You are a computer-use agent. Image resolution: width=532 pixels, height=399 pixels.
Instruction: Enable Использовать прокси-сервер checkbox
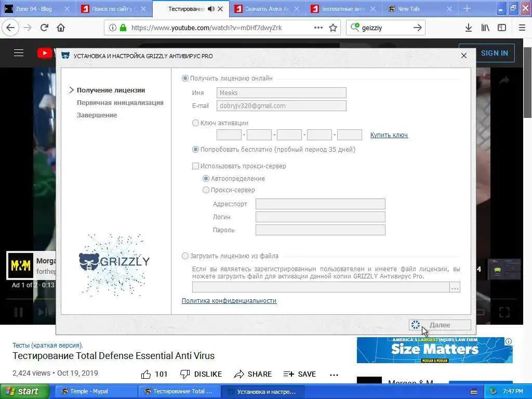195,166
